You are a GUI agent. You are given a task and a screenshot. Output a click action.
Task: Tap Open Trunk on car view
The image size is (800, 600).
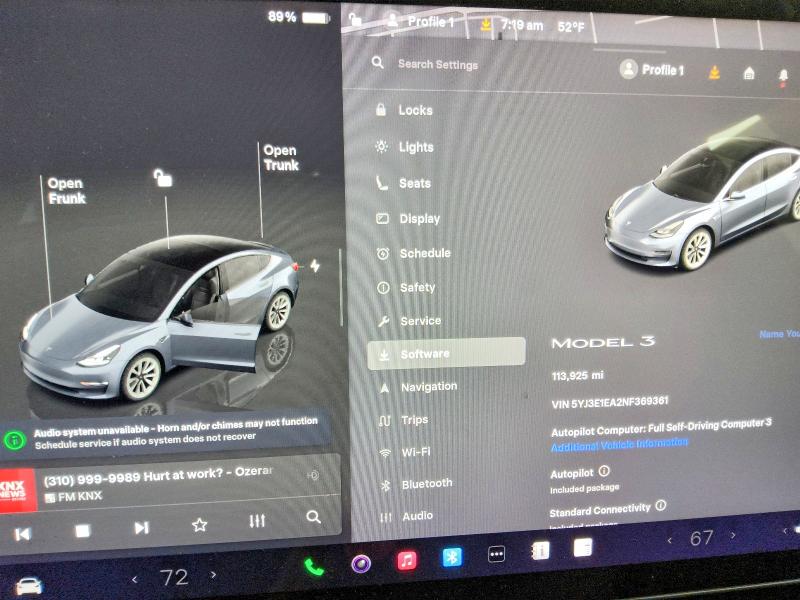281,158
